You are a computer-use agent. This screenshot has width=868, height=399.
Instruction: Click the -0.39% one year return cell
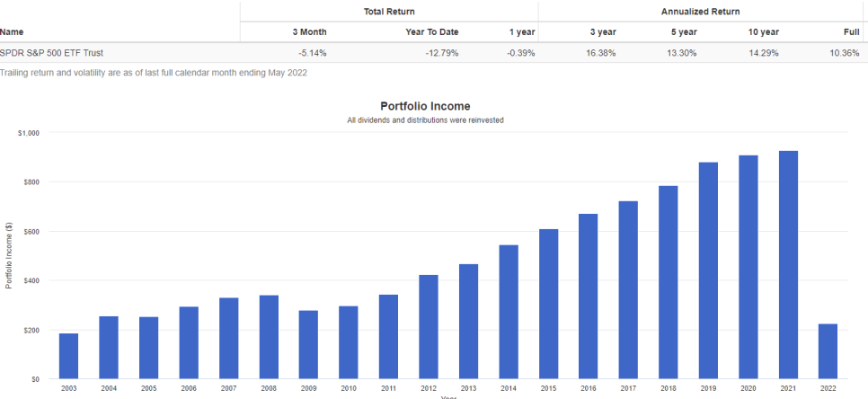519,53
